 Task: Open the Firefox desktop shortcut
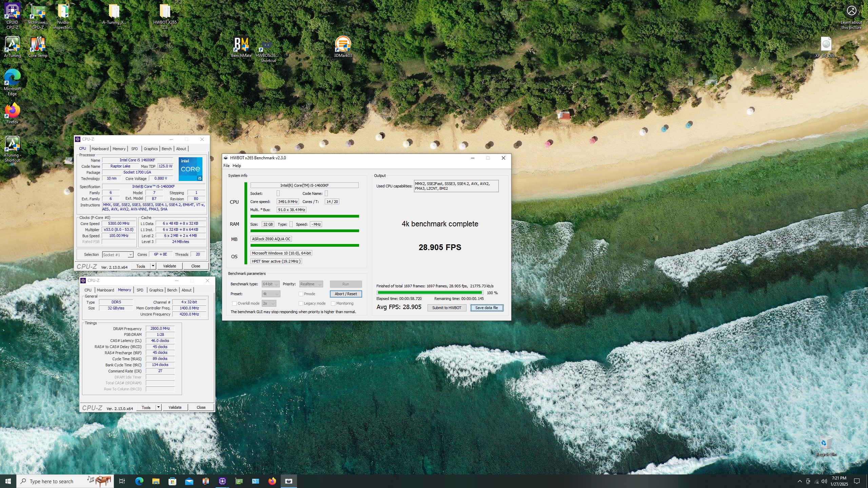coord(12,113)
